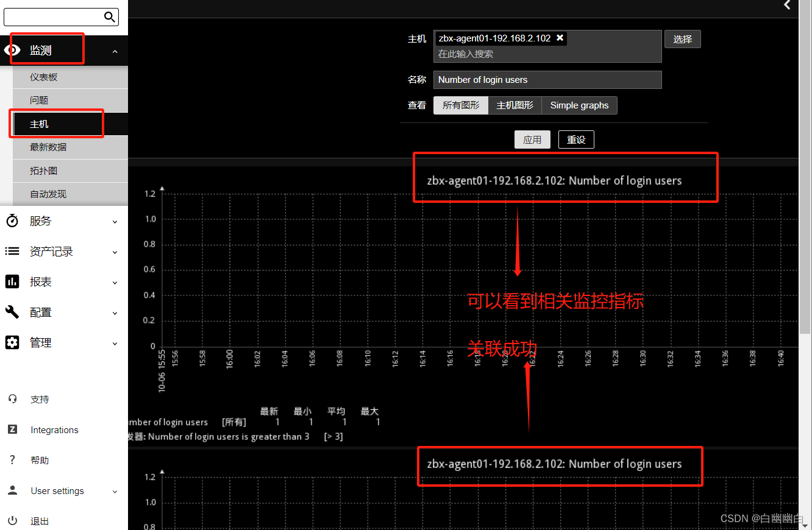This screenshot has width=812, height=530.
Task: Open the Integrations link
Action: [x=54, y=430]
